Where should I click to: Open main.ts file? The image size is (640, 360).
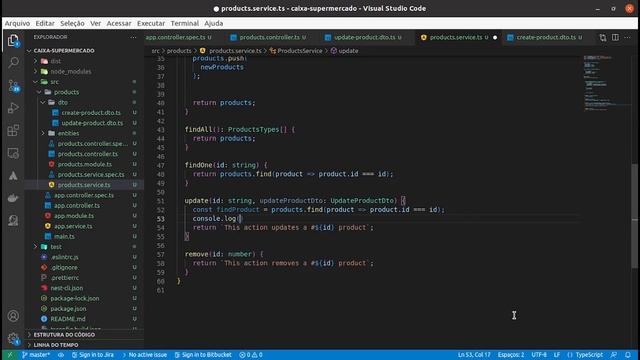[64, 236]
